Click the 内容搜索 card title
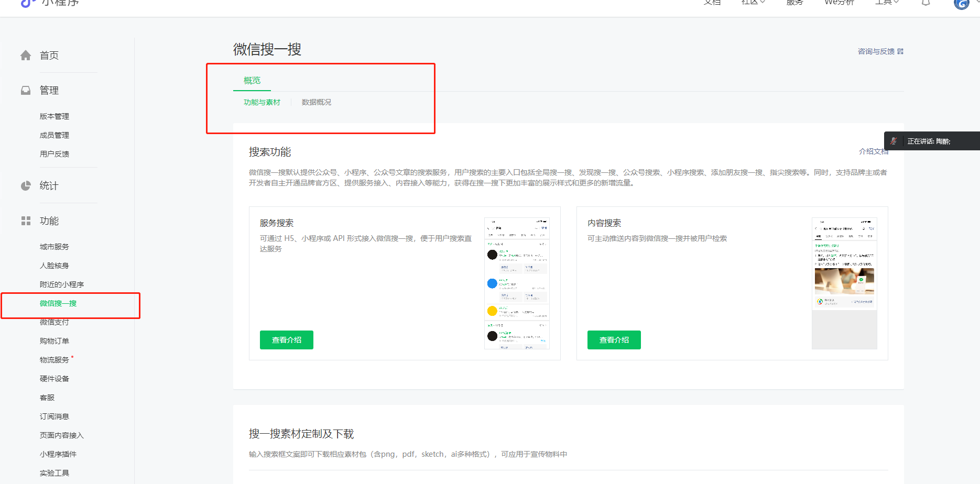The width and height of the screenshot is (980, 484). [x=604, y=223]
